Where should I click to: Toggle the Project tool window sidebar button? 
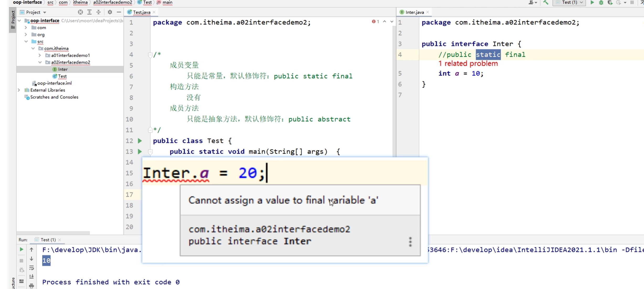click(13, 20)
